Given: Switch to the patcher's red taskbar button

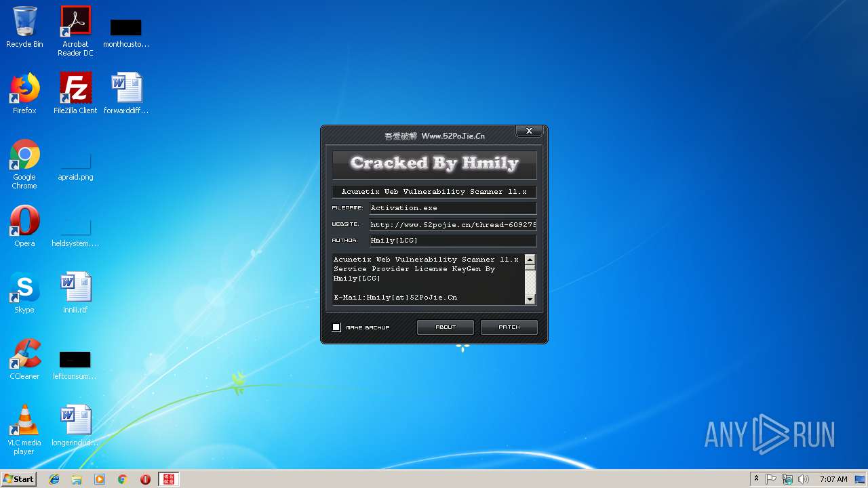Looking at the screenshot, I should click(168, 479).
